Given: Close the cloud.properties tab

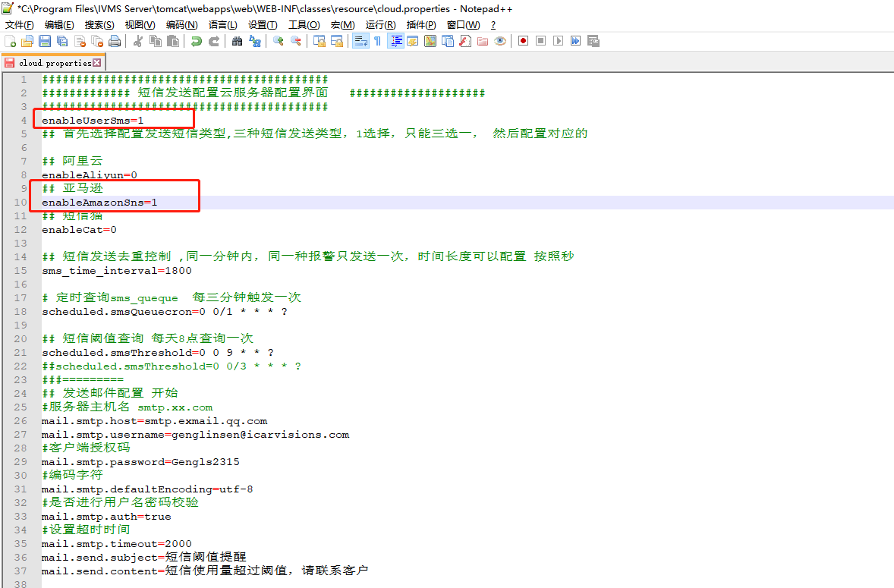Looking at the screenshot, I should pyautogui.click(x=97, y=63).
